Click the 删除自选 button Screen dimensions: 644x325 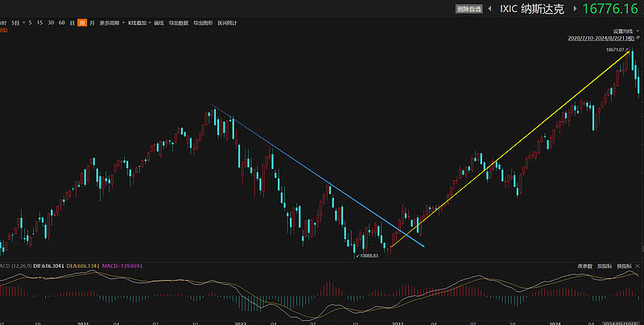click(x=469, y=9)
